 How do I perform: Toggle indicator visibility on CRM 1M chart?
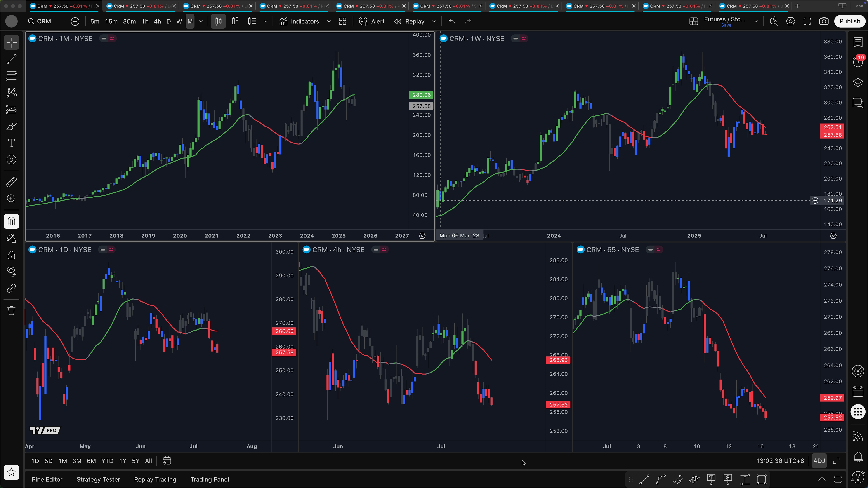click(x=104, y=39)
